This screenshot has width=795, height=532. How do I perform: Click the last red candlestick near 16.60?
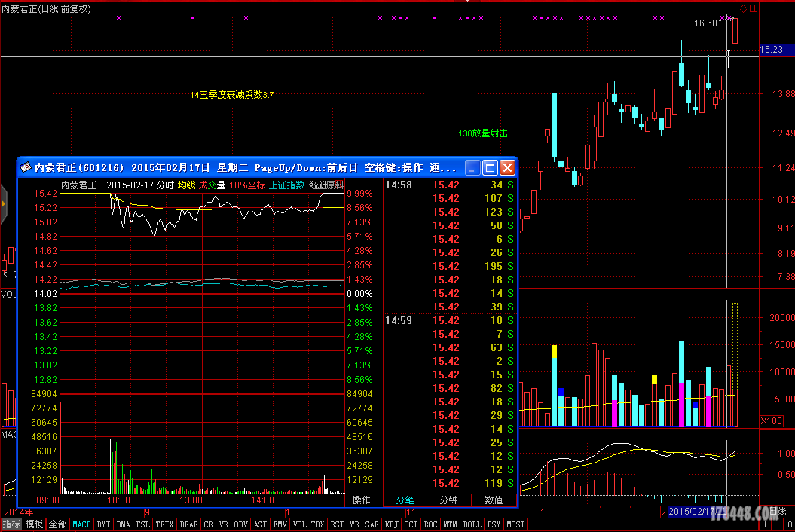point(735,35)
